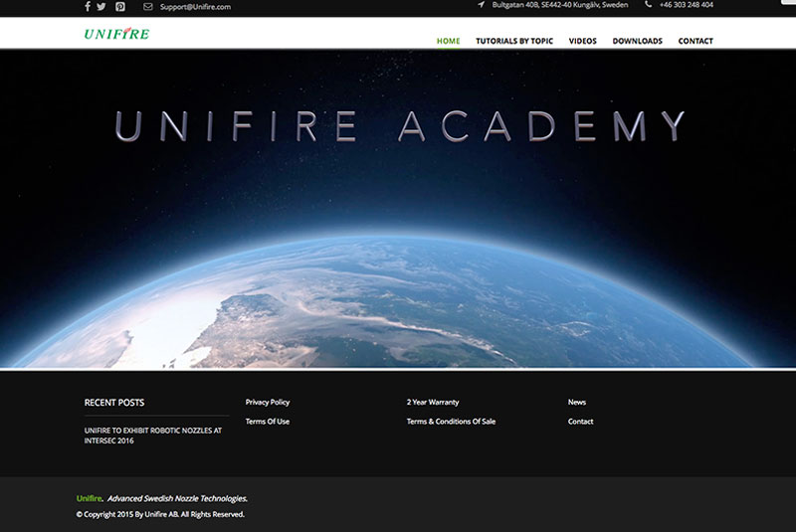Open the Twitter bird icon
The width and height of the screenshot is (796, 532).
pyautogui.click(x=101, y=7)
